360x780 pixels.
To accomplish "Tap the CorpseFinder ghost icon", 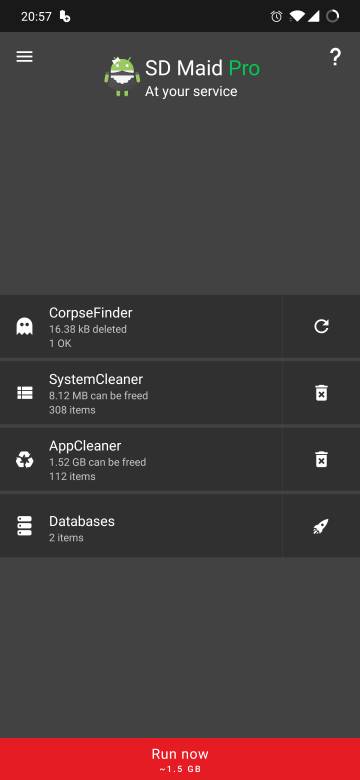I will click(24, 326).
